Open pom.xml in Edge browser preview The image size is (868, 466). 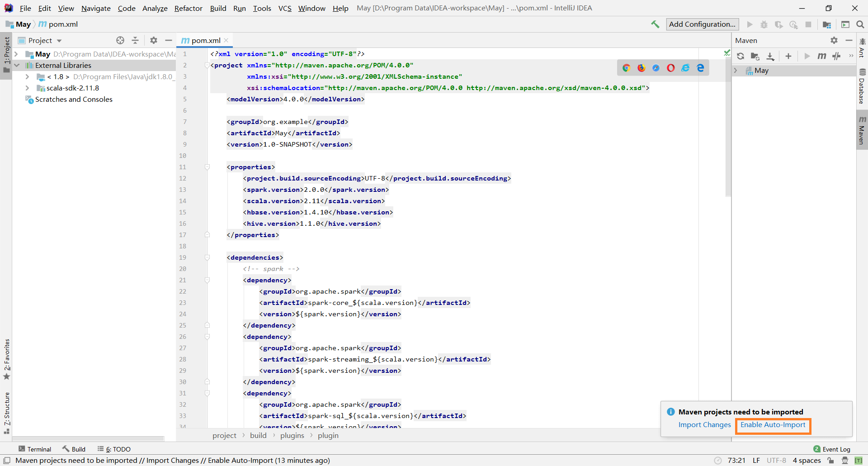[701, 68]
